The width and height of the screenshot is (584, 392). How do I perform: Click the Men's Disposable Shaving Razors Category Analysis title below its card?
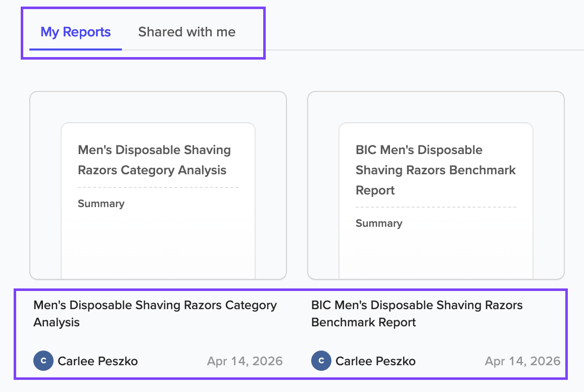pyautogui.click(x=155, y=314)
